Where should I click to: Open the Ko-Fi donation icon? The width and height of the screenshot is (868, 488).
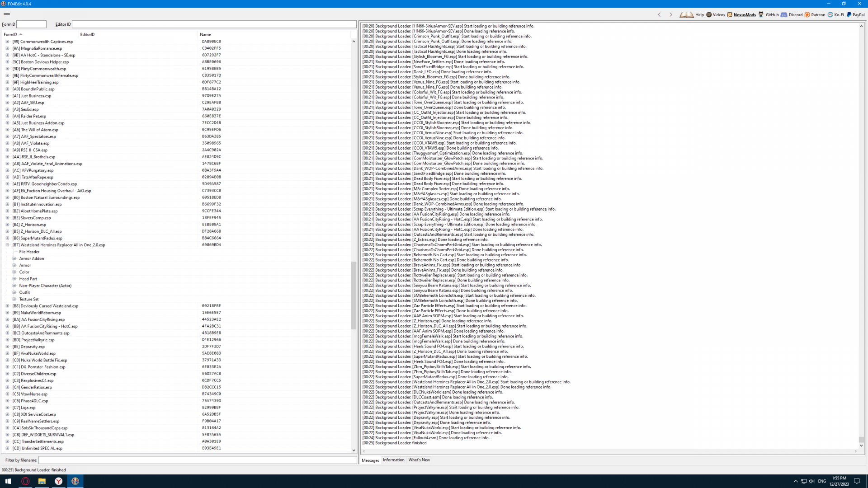point(830,14)
